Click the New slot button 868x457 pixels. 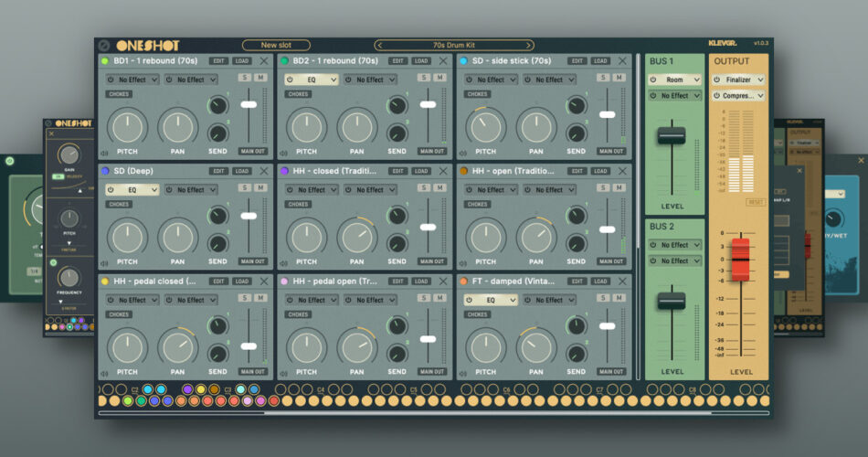click(x=276, y=45)
